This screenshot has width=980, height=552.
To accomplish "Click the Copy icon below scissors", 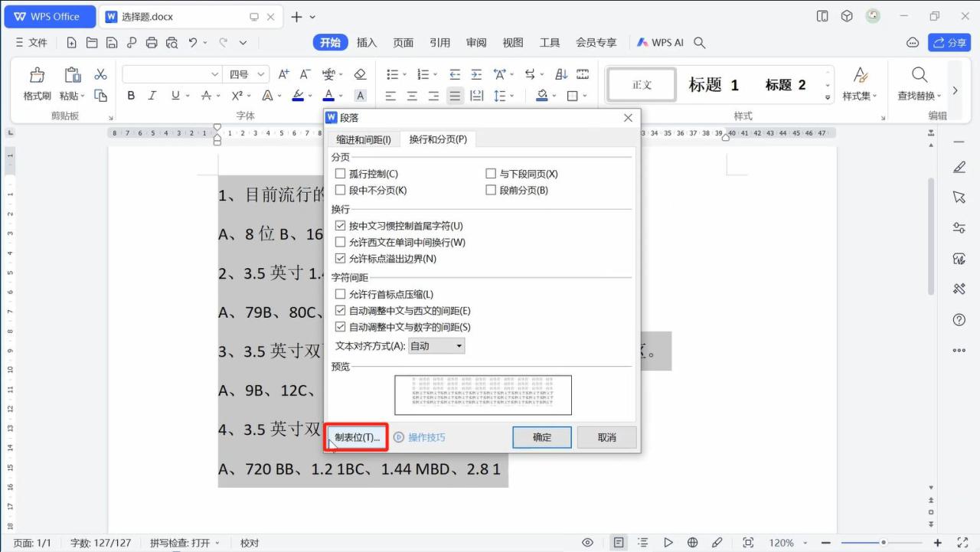I will click(x=100, y=96).
